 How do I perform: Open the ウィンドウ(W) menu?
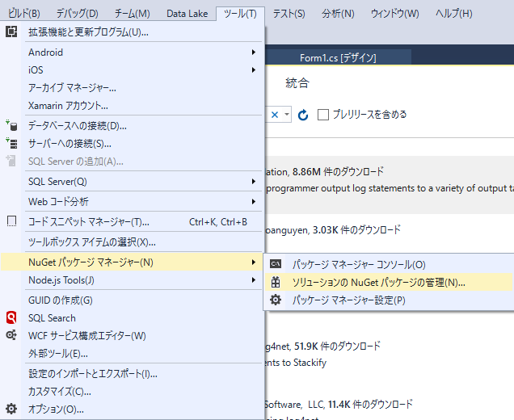point(394,14)
